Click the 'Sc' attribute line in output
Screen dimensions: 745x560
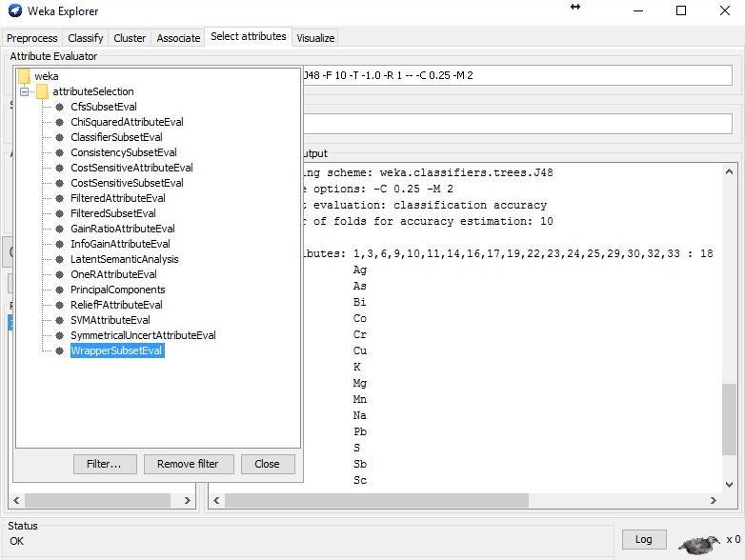[360, 480]
